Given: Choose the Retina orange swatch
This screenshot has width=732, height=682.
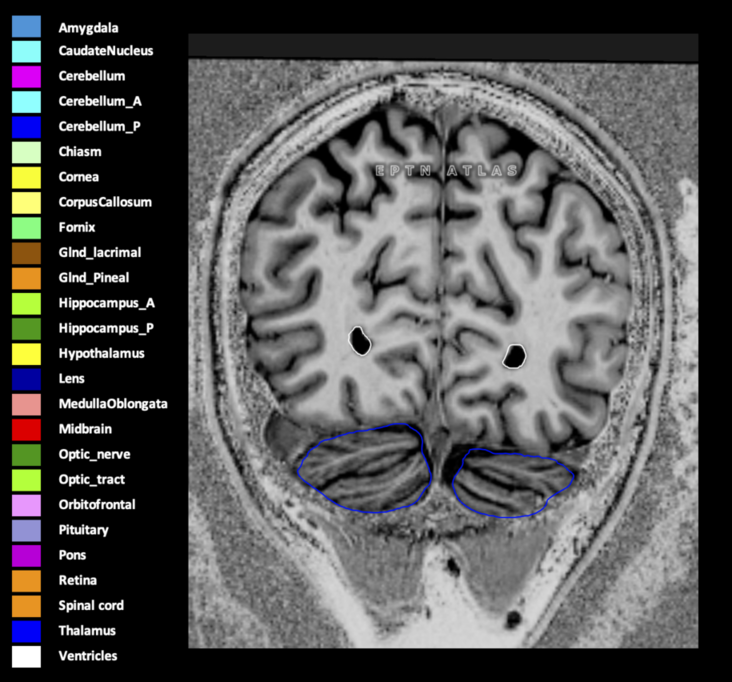Looking at the screenshot, I should click(26, 581).
